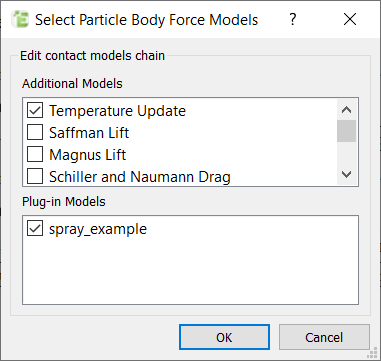Uncheck the Temperature Update checkbox

[35, 111]
